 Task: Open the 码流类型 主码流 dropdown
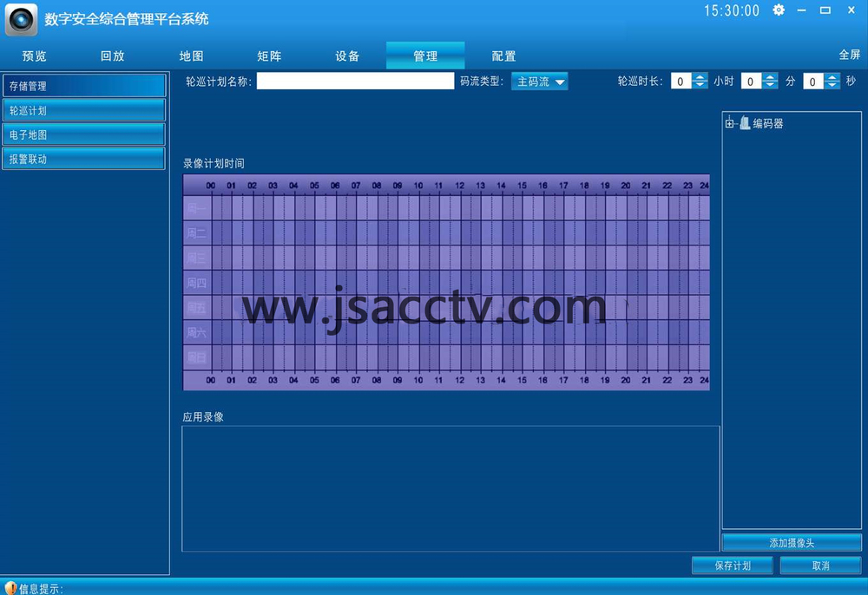coord(539,82)
